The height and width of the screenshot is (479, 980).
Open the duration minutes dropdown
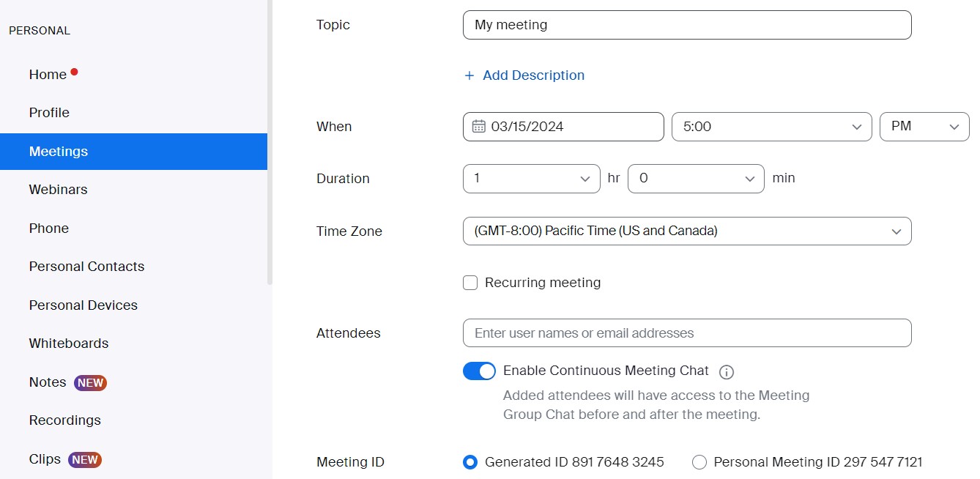click(x=696, y=179)
